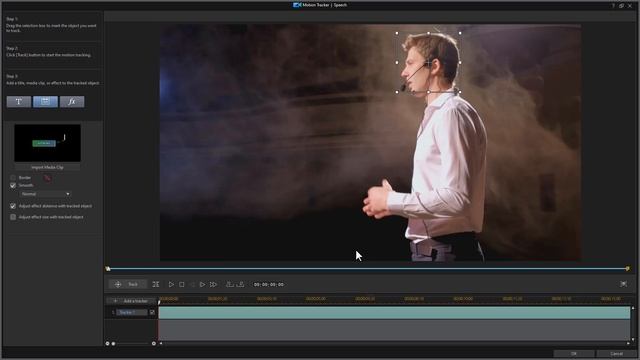Click the play button in playback controls
This screenshot has height=360, width=640.
coord(171,284)
